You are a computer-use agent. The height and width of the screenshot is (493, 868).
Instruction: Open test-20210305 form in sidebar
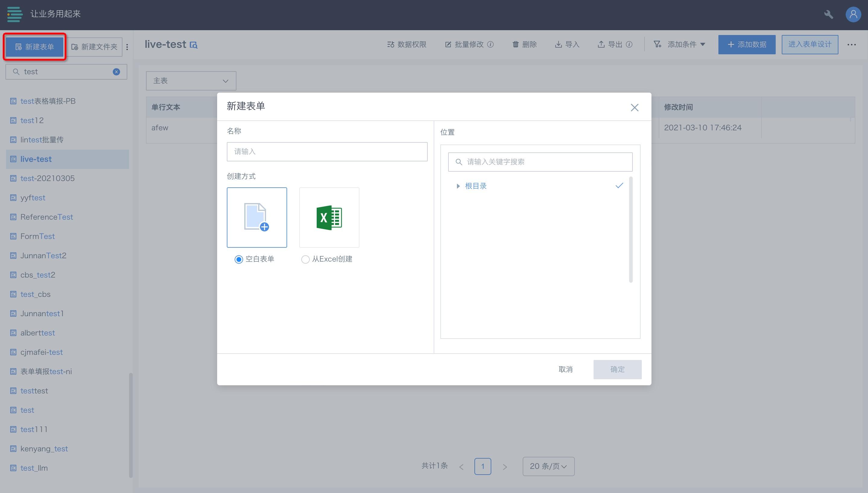(x=47, y=178)
